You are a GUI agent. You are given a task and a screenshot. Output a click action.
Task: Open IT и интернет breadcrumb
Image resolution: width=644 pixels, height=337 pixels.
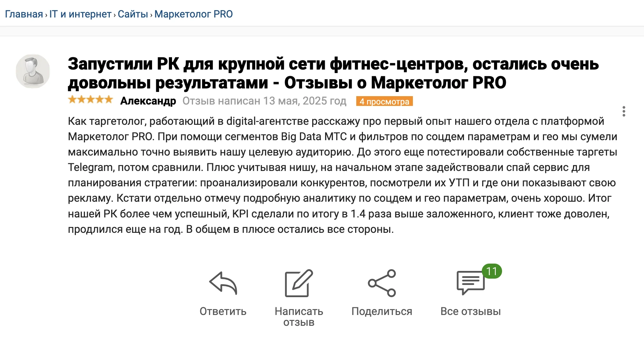(80, 14)
